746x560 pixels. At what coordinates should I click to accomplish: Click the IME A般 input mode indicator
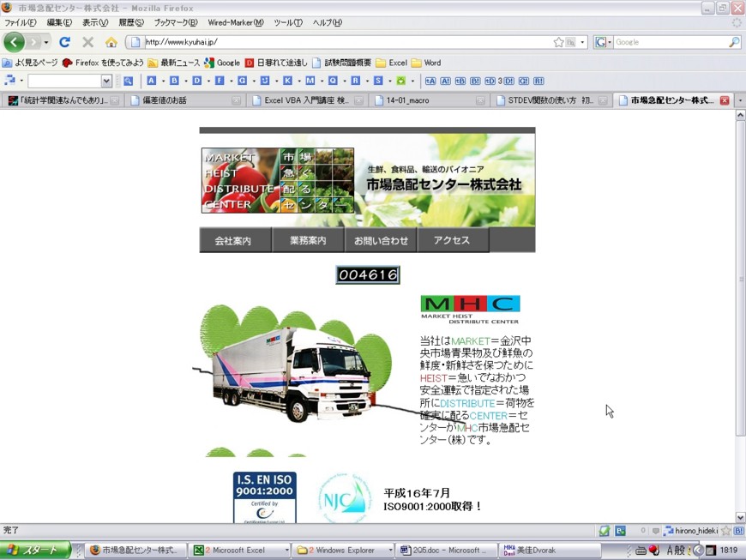676,551
